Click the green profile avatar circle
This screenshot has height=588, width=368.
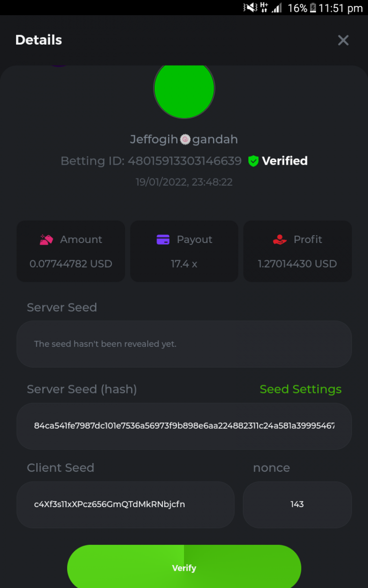point(184,89)
